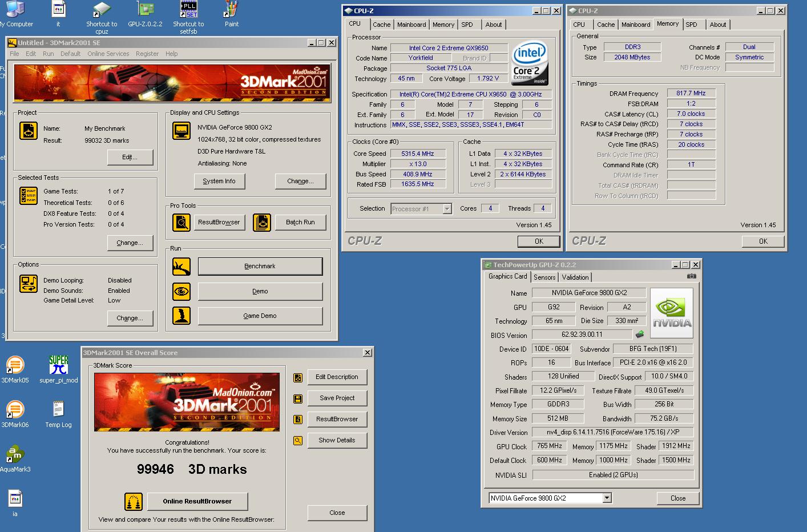The width and height of the screenshot is (807, 532).
Task: Open the GeForce 9800 GX2 GPU selector dropdown
Action: click(x=607, y=498)
